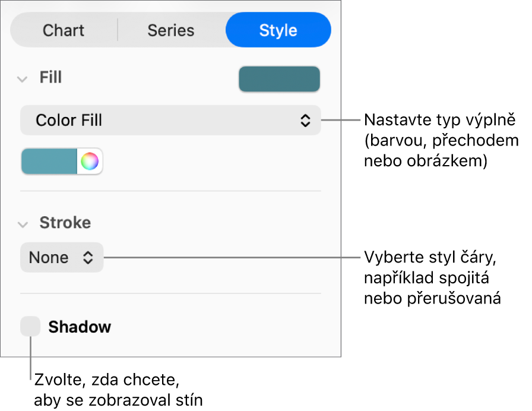Click the None popup arrows icon
Screen dimensions: 532x411
pyautogui.click(x=88, y=257)
